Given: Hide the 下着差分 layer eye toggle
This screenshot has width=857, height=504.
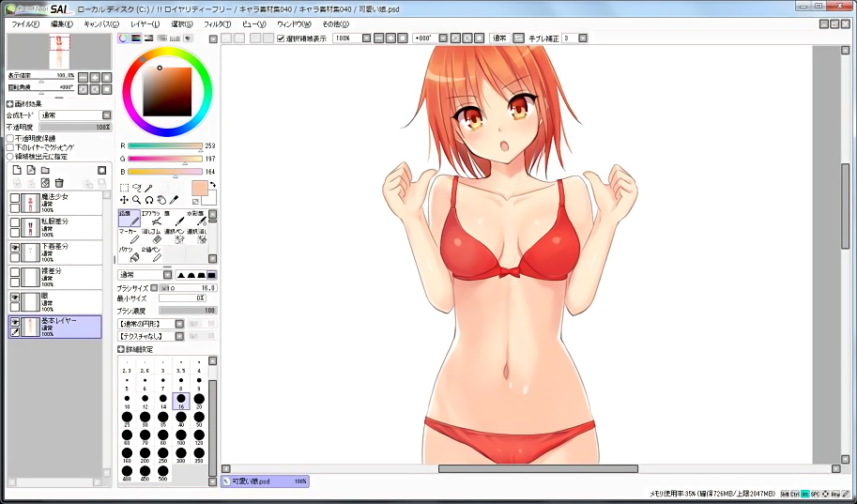Looking at the screenshot, I should pyautogui.click(x=15, y=247).
